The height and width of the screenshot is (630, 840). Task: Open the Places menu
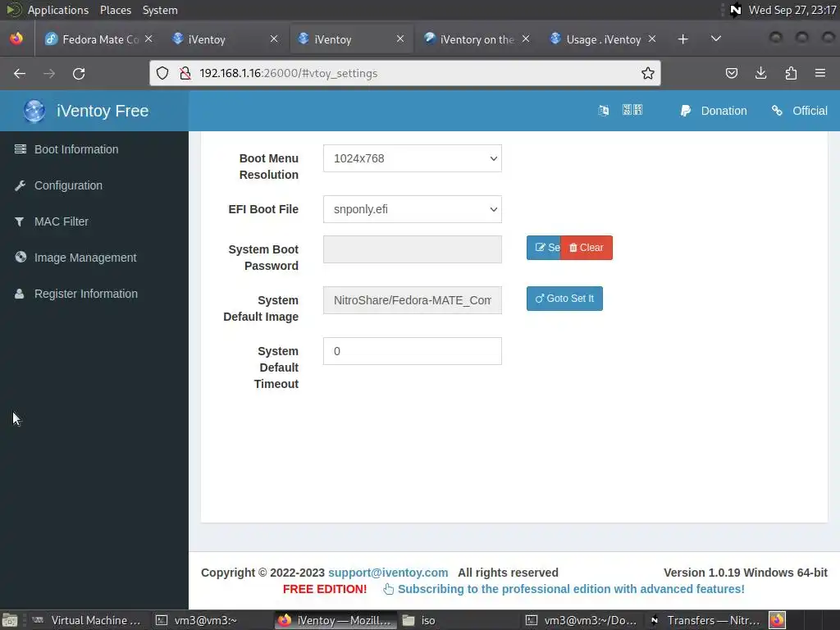click(116, 10)
